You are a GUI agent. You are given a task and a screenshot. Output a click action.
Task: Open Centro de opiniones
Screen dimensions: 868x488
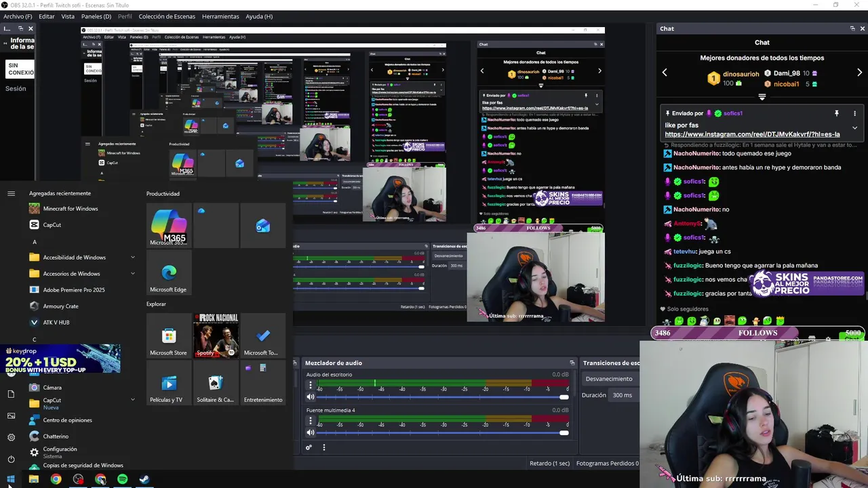pos(68,420)
